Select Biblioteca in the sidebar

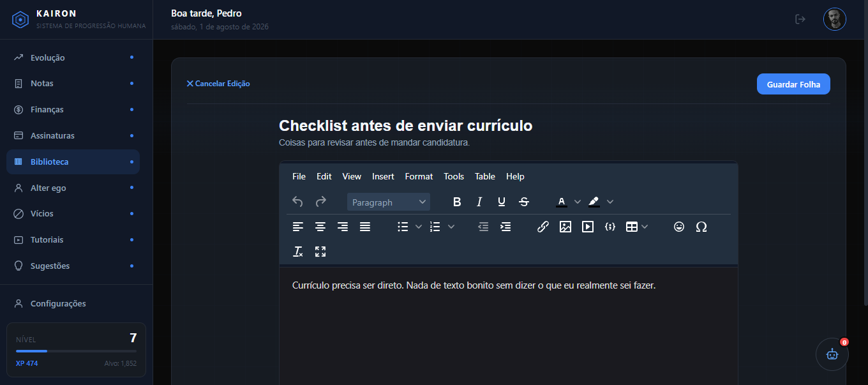pyautogui.click(x=73, y=162)
